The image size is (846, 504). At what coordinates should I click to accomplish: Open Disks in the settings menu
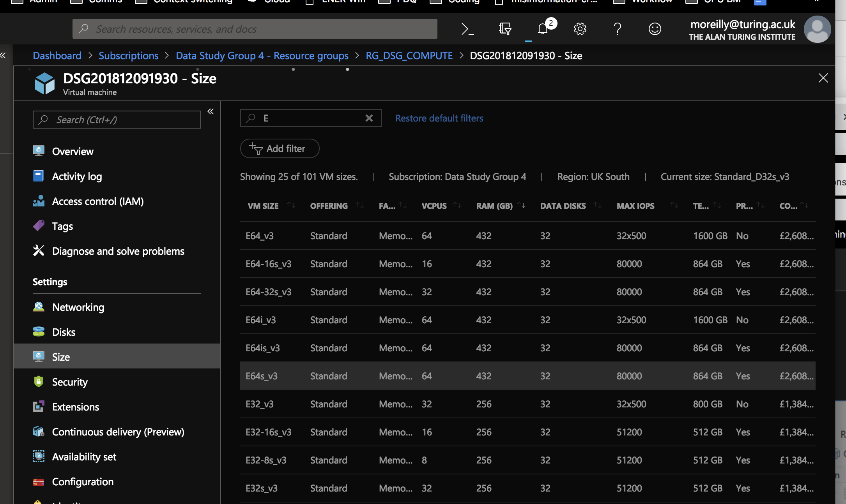(64, 332)
